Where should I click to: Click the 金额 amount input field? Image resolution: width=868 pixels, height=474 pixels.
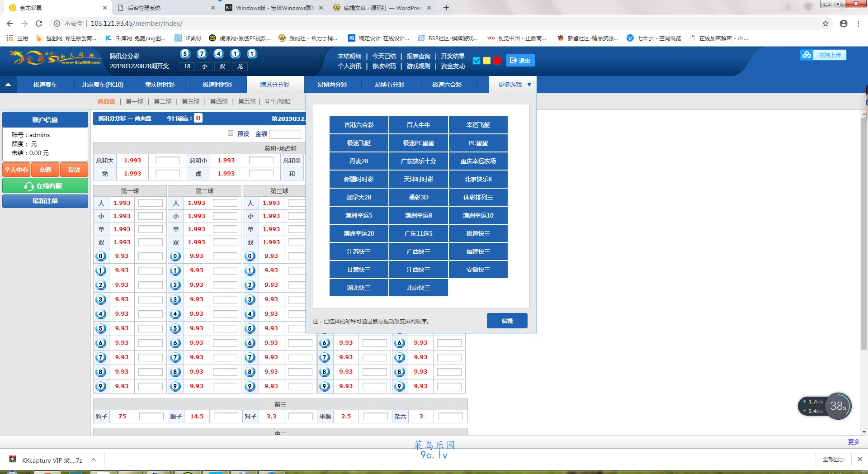285,134
